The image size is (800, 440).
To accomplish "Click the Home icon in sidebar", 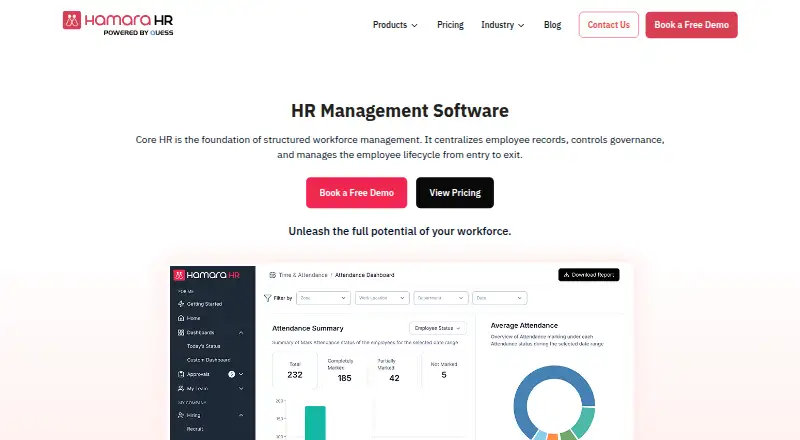I will (181, 318).
